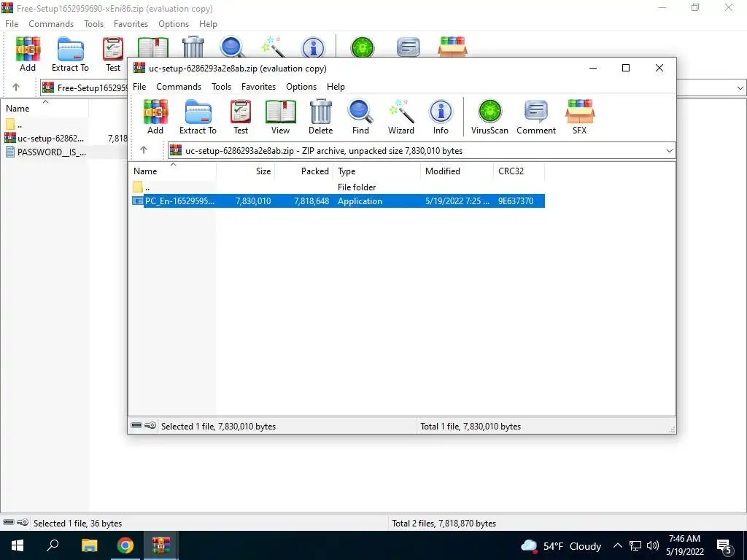Click Add in the front uc-setup window
Image resolution: width=747 pixels, height=560 pixels.
[155, 117]
